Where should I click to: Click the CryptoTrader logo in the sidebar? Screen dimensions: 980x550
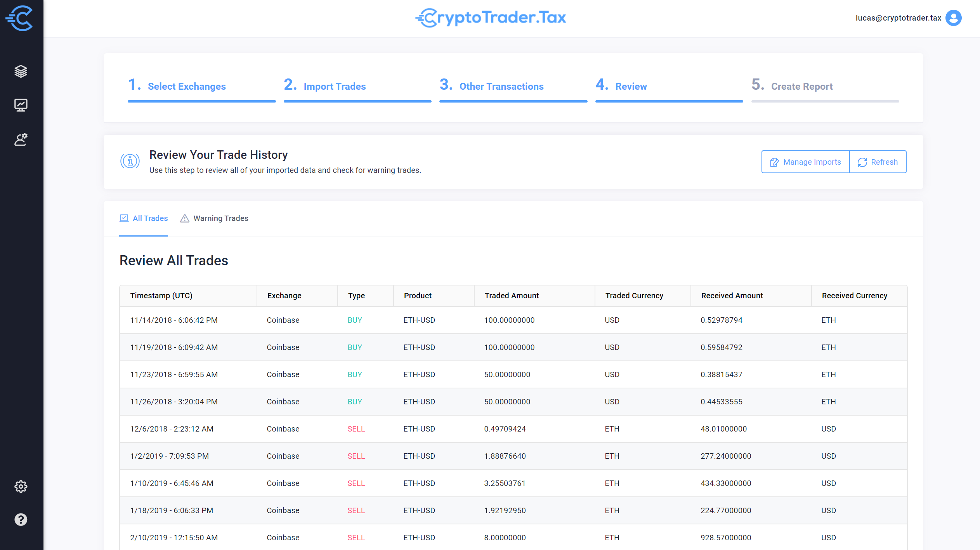pos(19,18)
